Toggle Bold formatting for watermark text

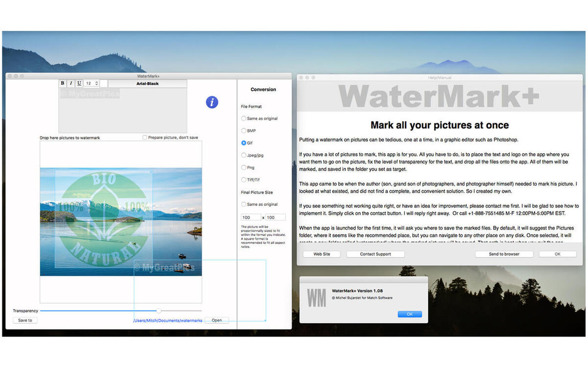(x=63, y=83)
